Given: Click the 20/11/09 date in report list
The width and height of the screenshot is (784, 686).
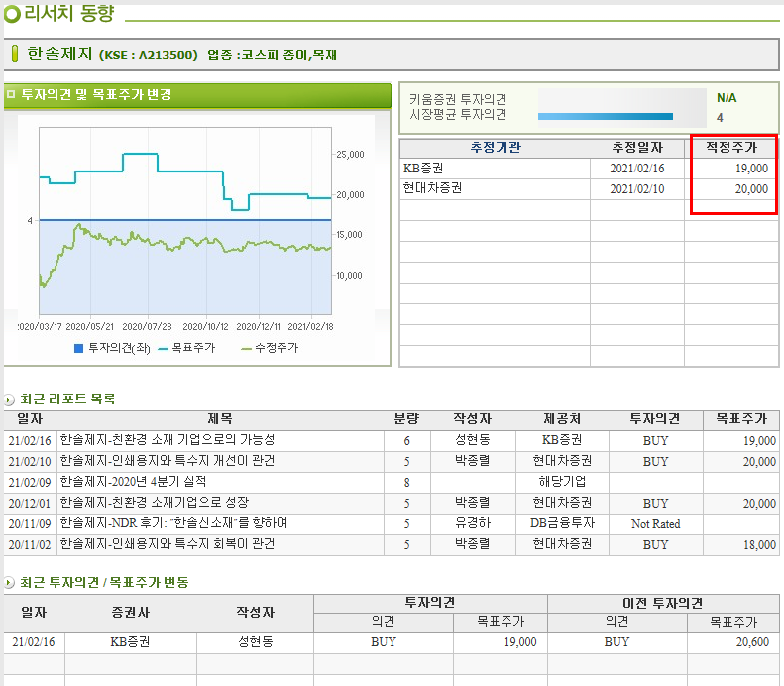Looking at the screenshot, I should pyautogui.click(x=30, y=524).
